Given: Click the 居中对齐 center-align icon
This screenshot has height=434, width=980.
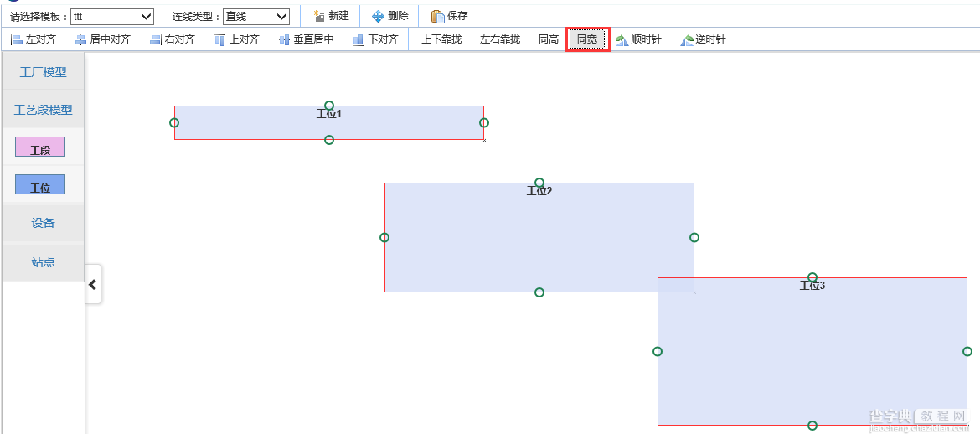Looking at the screenshot, I should tap(81, 40).
